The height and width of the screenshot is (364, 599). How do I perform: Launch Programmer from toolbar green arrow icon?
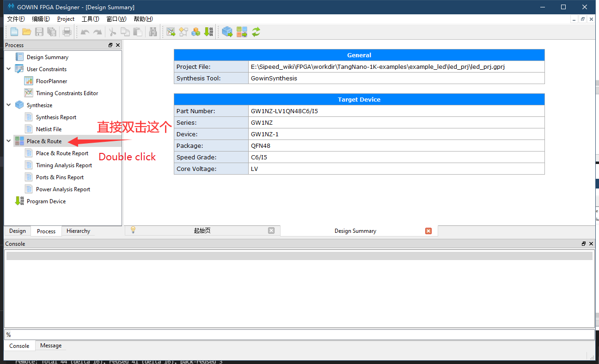point(208,32)
